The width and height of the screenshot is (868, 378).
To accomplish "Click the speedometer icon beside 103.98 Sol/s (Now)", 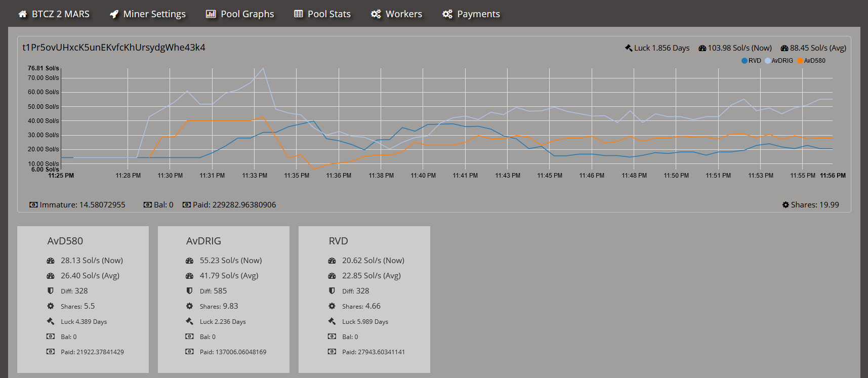I will [702, 48].
